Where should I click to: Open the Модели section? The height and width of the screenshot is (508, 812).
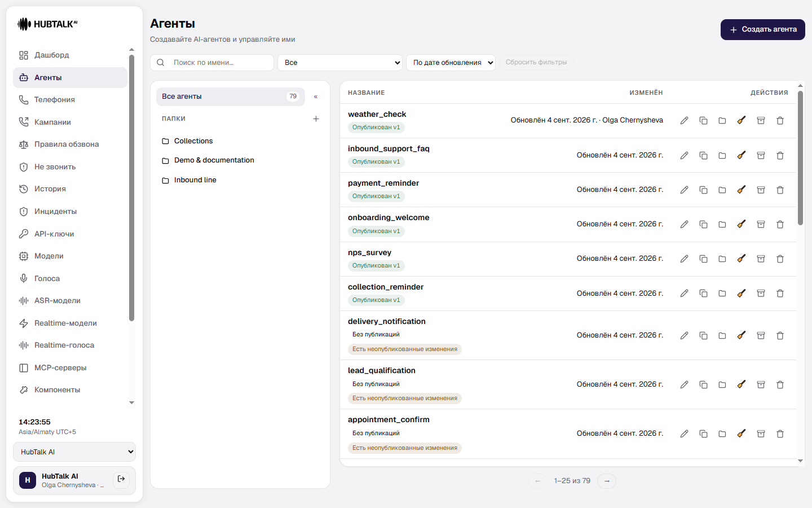(x=70, y=256)
